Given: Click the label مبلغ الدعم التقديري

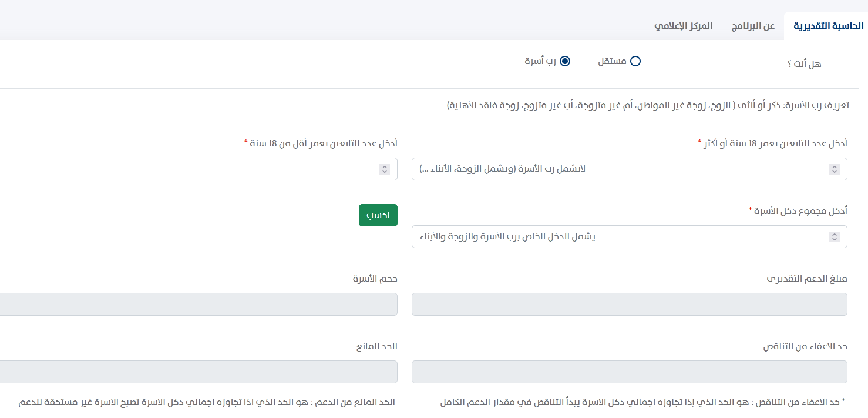Looking at the screenshot, I should tap(808, 278).
